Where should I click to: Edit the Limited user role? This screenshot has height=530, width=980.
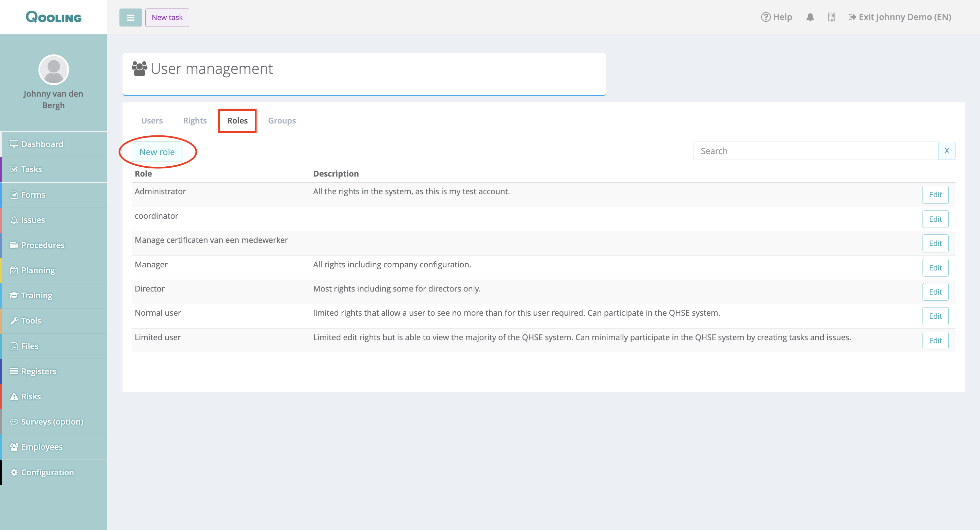click(x=935, y=341)
